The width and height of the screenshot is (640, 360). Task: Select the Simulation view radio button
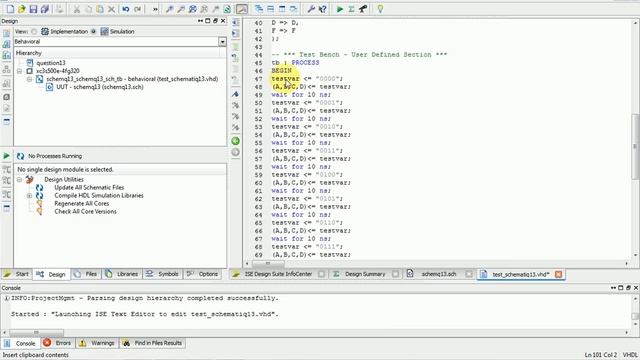pos(93,31)
